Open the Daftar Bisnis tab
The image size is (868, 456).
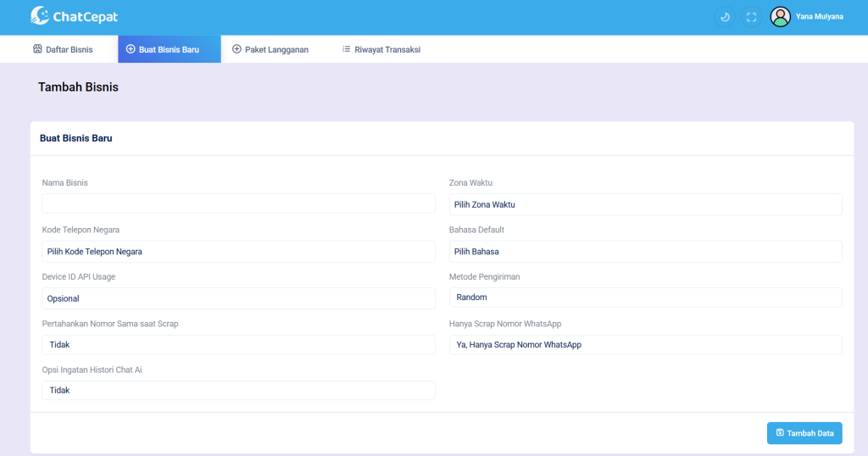pyautogui.click(x=63, y=49)
